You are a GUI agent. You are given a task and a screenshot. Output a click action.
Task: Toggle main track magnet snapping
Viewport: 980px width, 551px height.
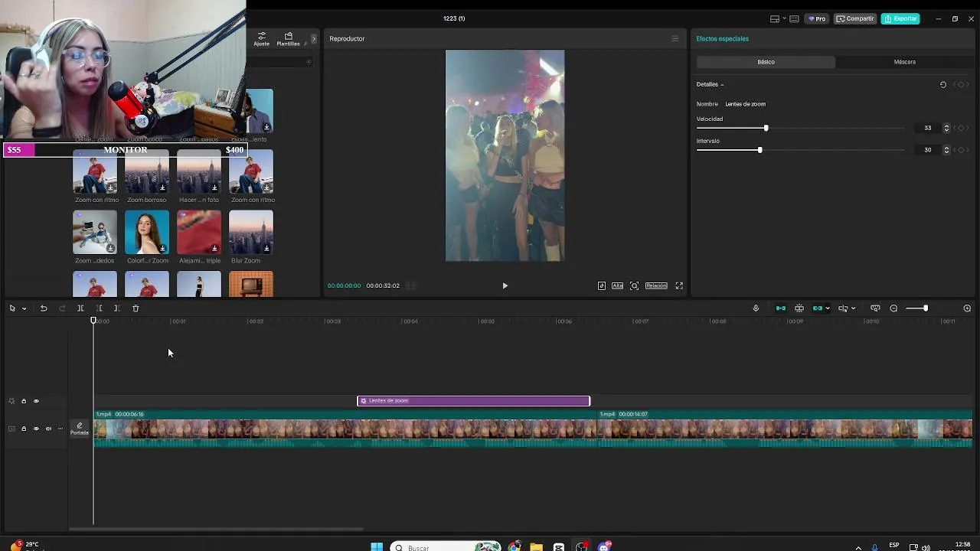click(781, 308)
